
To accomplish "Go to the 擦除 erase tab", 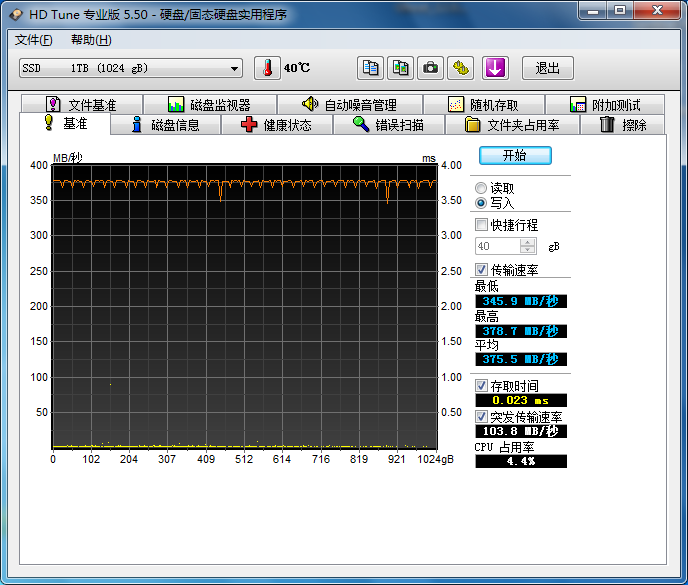I will [622, 125].
